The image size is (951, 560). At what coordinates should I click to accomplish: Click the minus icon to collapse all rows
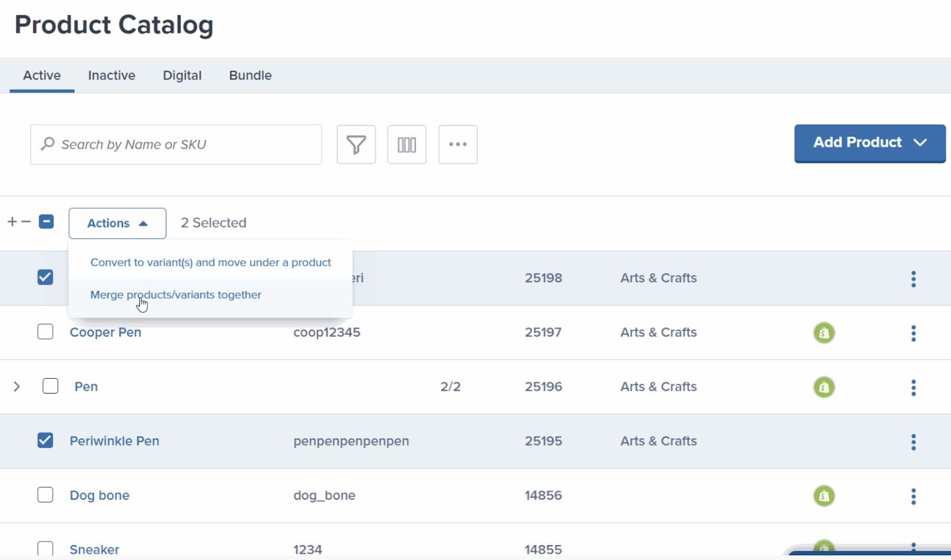tap(26, 222)
